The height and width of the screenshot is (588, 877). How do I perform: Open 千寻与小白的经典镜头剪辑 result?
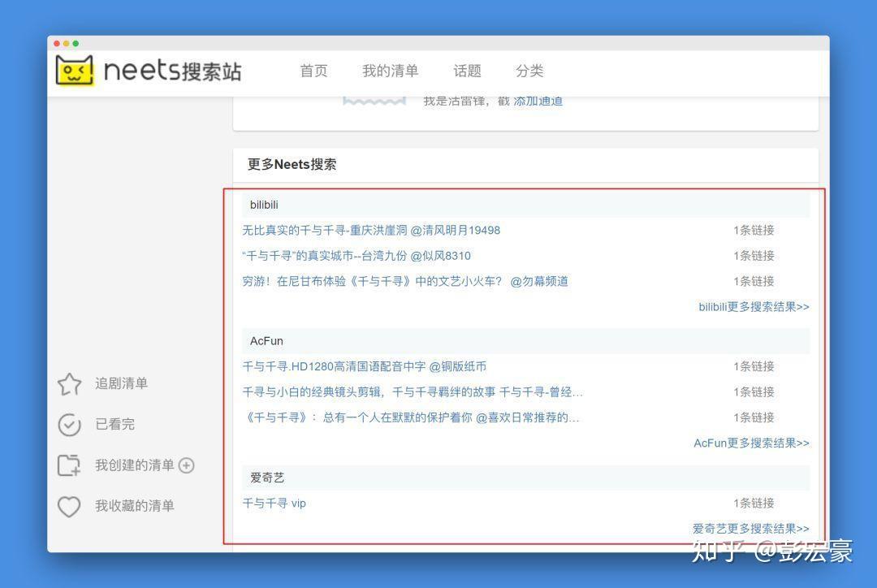[413, 392]
